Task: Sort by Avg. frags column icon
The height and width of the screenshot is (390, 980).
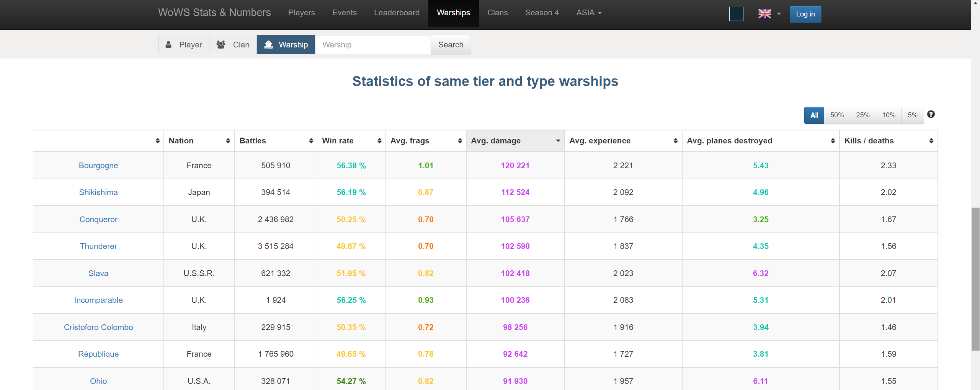Action: click(x=460, y=141)
